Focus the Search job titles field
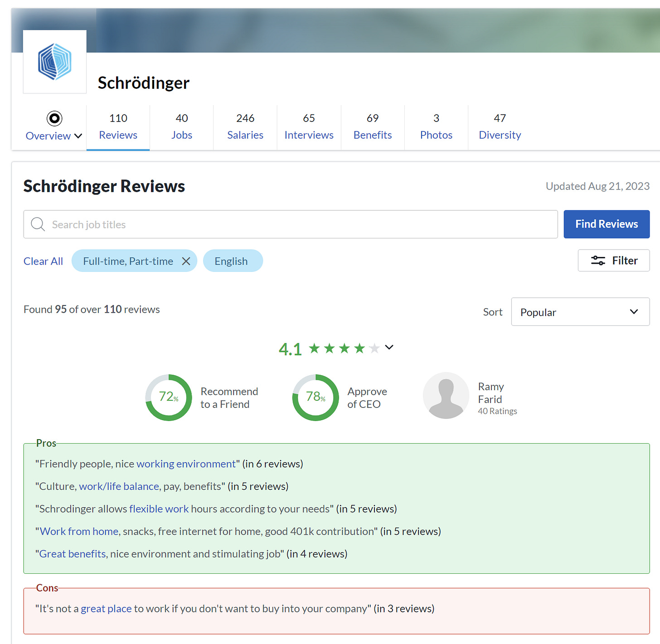660x644 pixels. click(x=291, y=224)
